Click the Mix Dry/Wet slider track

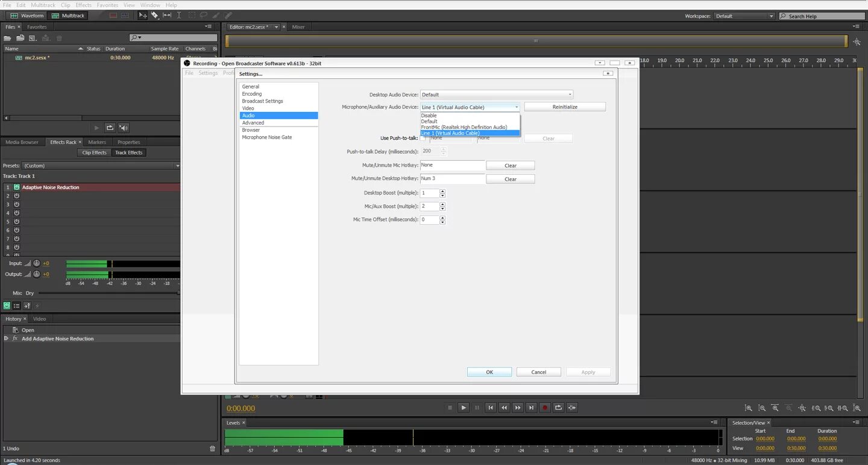pos(108,293)
